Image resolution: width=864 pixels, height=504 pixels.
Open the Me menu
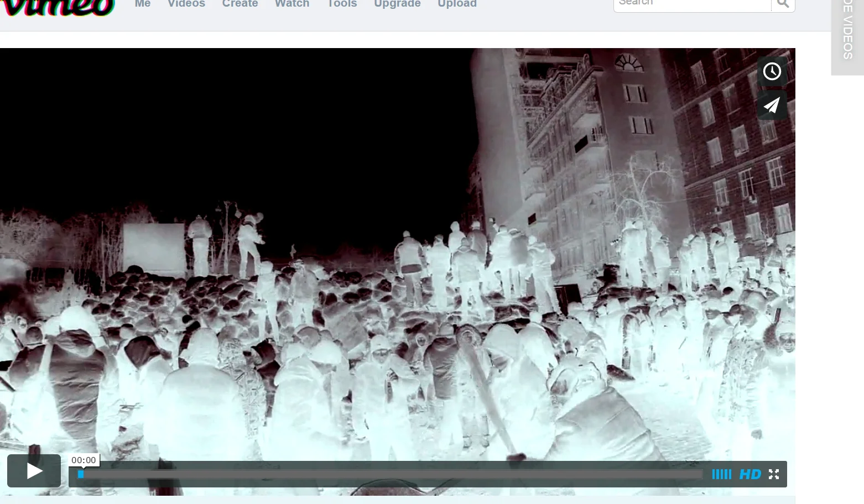(143, 4)
